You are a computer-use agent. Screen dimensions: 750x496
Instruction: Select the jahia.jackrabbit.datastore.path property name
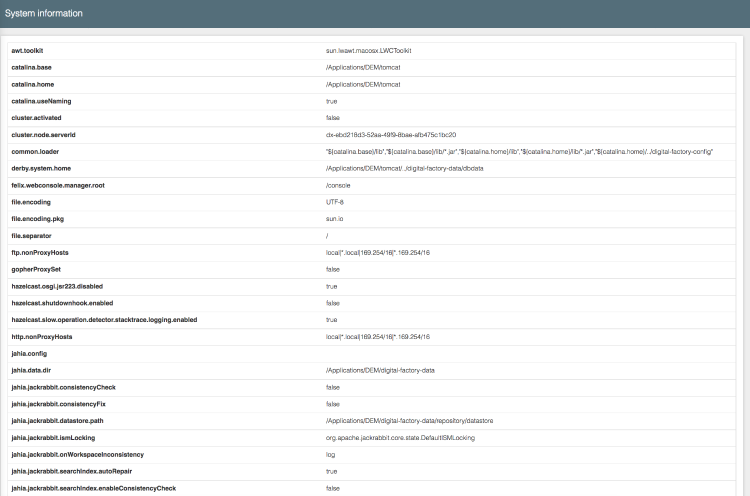(57, 420)
